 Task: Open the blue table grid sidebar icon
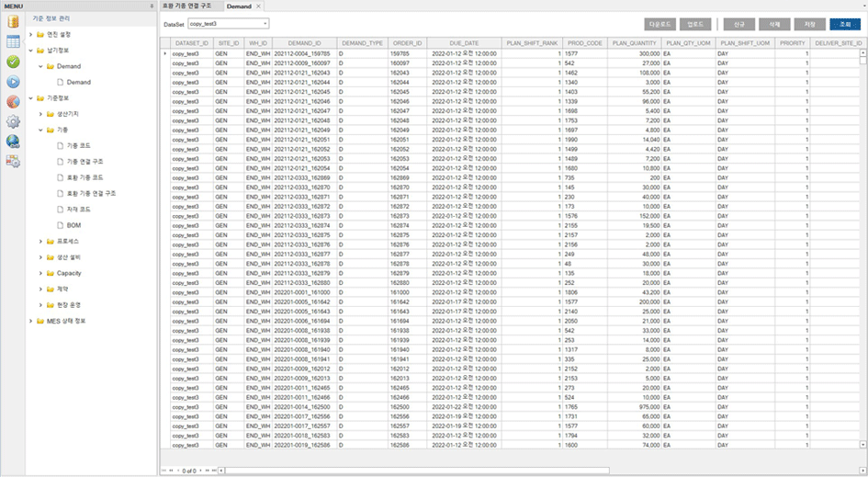[13, 41]
